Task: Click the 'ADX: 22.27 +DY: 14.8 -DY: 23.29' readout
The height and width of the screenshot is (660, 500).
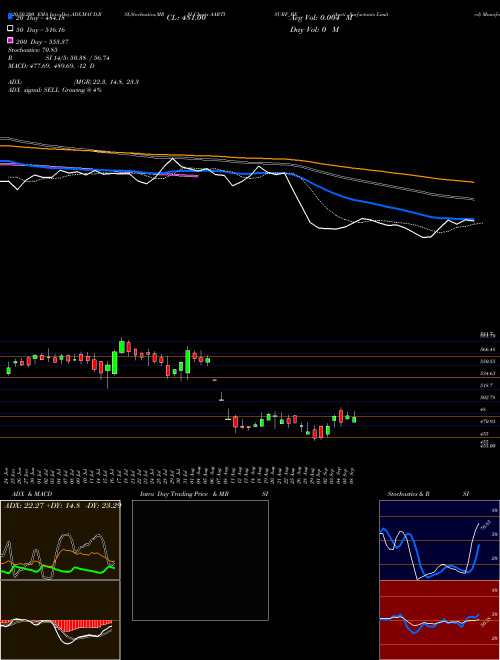Action: (x=62, y=505)
